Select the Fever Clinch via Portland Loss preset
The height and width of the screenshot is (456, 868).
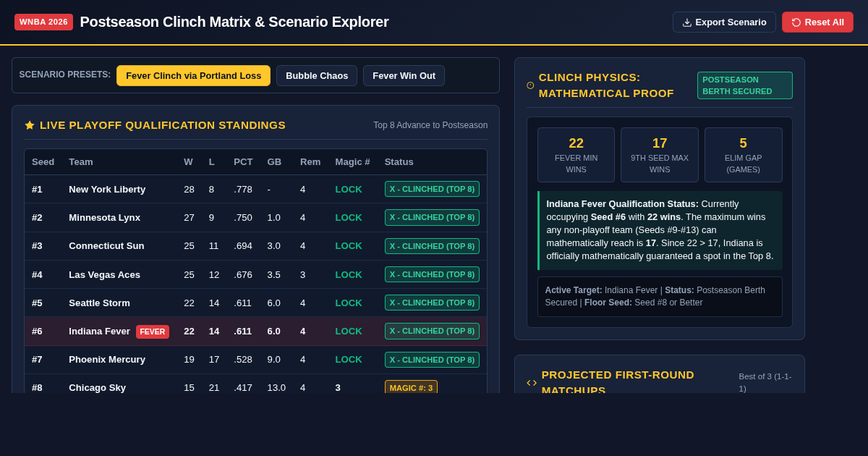[193, 76]
